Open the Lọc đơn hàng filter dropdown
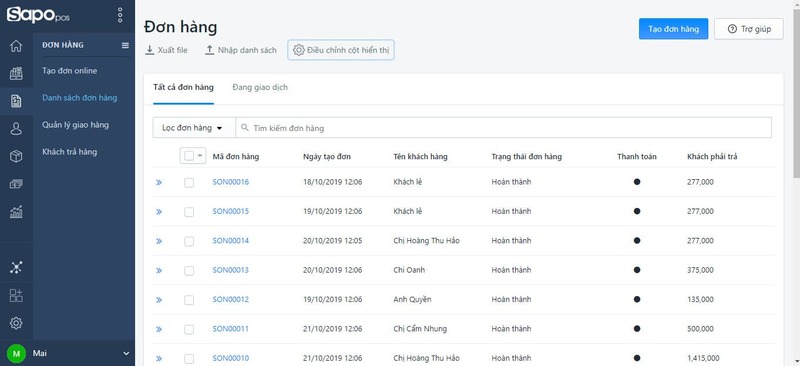Screen dimensions: 800x366 [x=194, y=128]
